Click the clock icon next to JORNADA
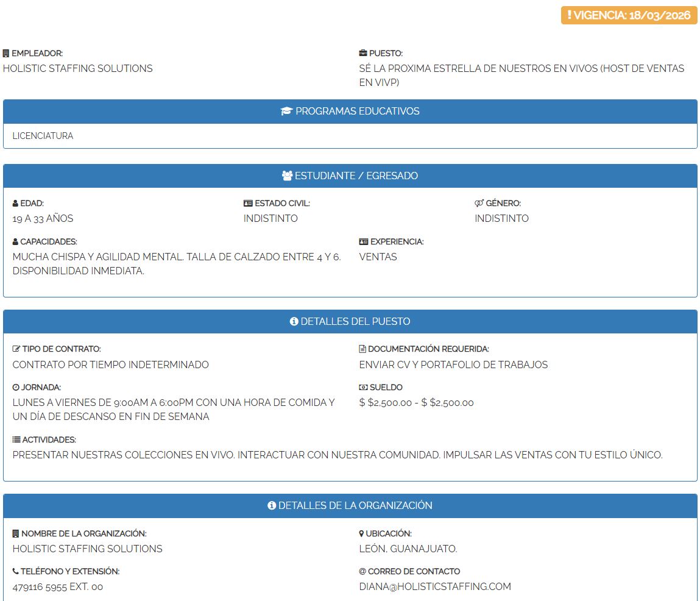This screenshot has height=601, width=700. click(16, 388)
